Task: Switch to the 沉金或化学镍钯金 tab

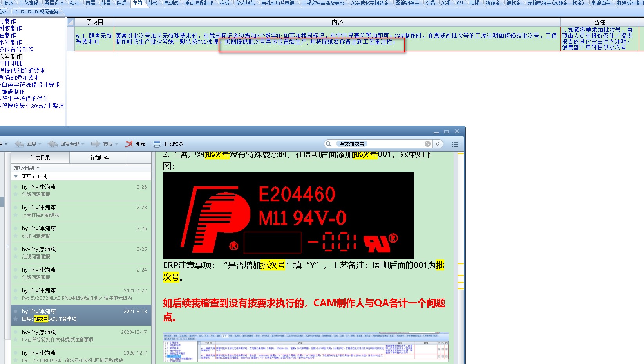Action: 370,3
